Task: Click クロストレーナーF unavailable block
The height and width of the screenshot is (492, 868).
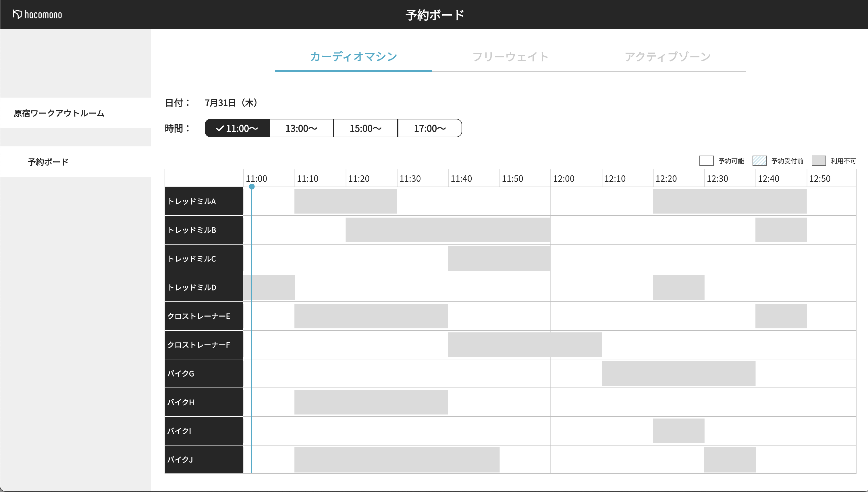Action: click(x=524, y=345)
